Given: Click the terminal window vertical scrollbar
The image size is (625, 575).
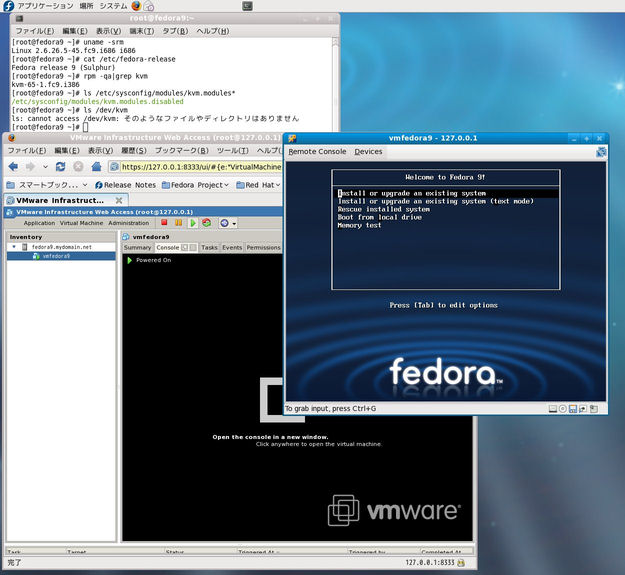Looking at the screenshot, I should click(x=335, y=84).
